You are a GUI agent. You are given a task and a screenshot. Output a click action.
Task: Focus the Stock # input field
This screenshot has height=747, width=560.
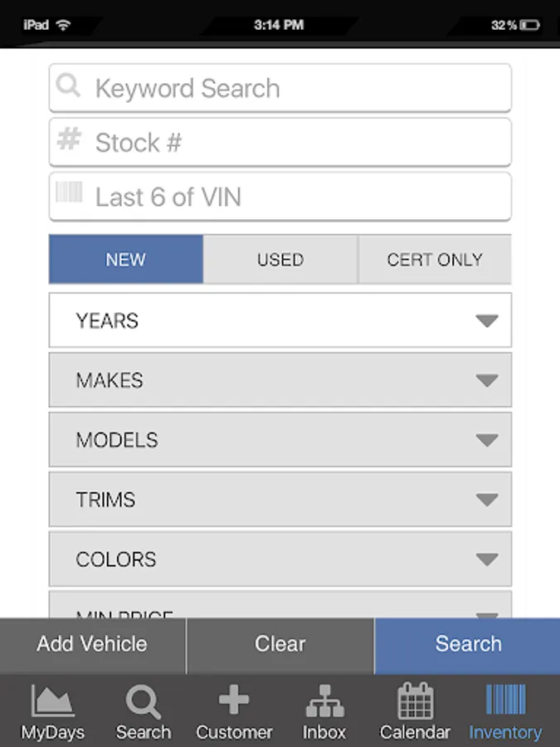pyautogui.click(x=299, y=143)
